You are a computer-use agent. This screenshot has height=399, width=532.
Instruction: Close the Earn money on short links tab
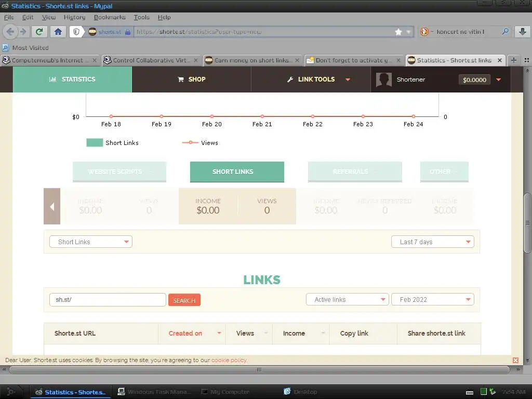[x=297, y=60]
